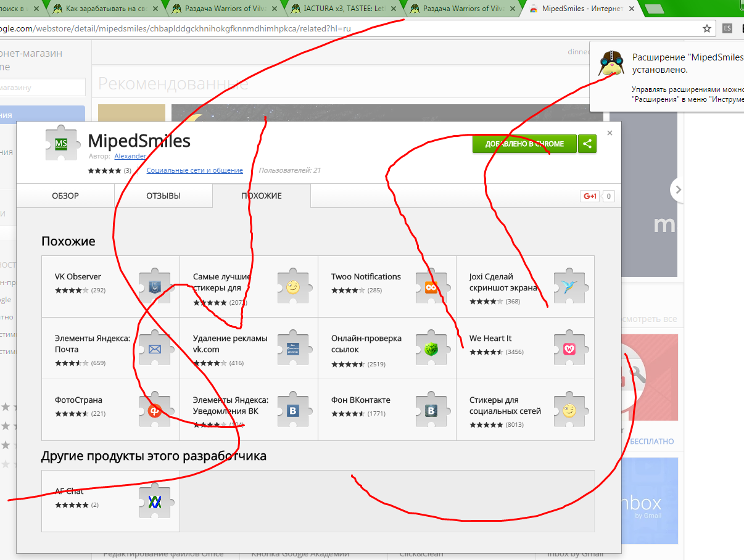Viewport: 744px width, 560px height.
Task: Share MipedSmiles via green share icon
Action: (x=587, y=144)
